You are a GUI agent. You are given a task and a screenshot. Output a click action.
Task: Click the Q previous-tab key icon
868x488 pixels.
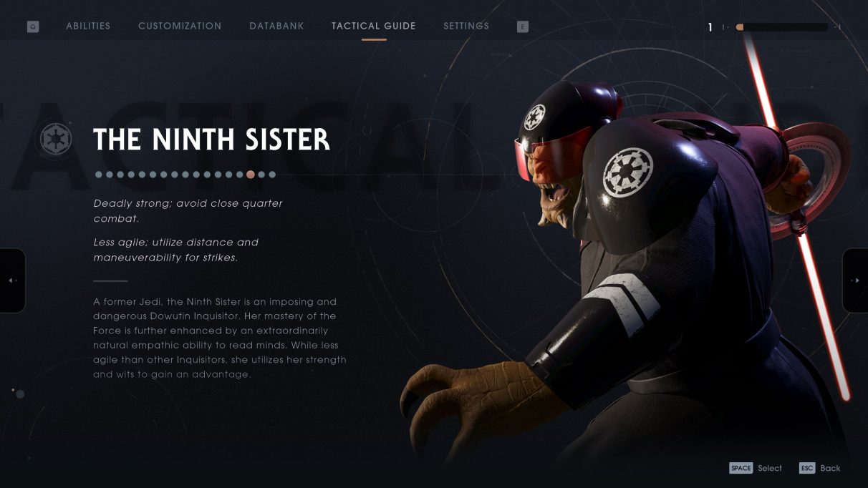33,26
